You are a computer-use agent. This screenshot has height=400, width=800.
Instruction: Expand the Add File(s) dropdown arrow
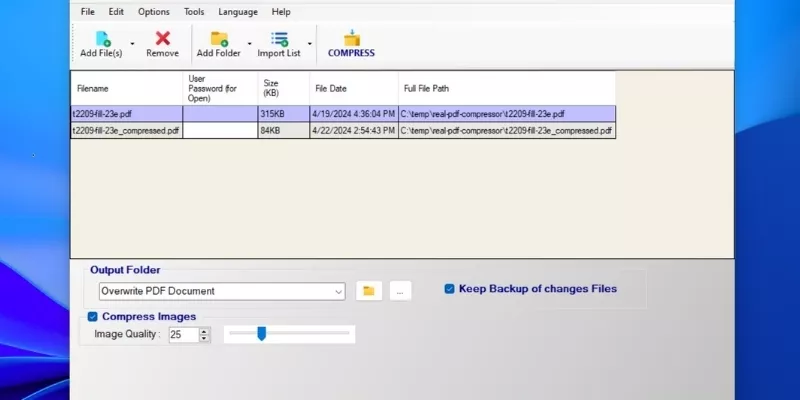132,44
